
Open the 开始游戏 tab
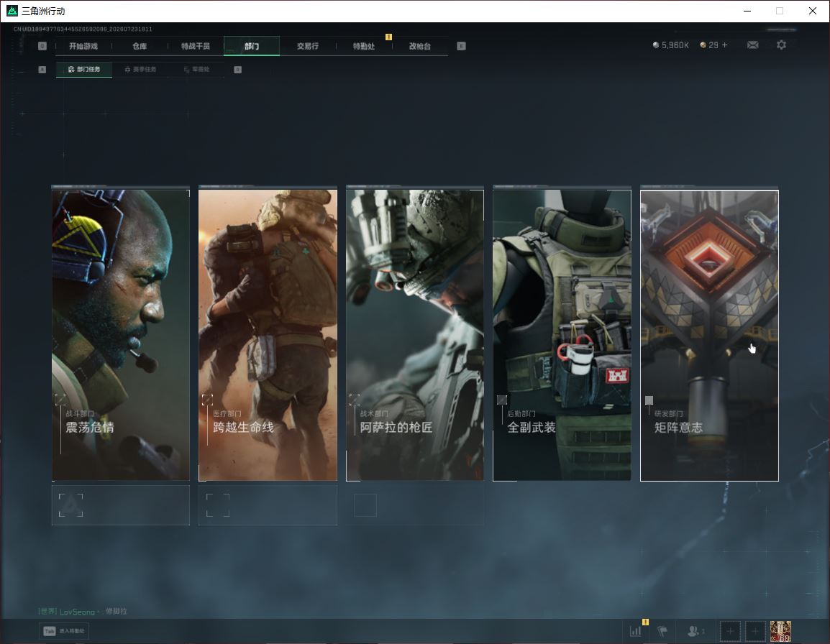83,46
